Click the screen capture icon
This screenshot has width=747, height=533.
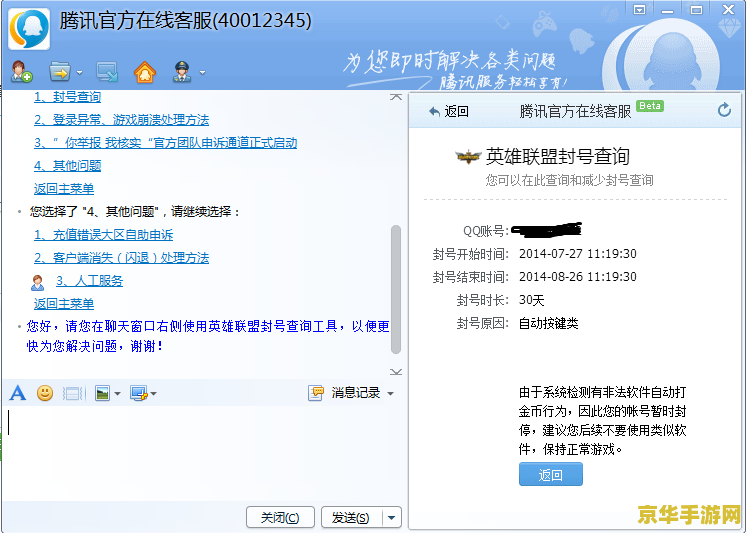point(139,393)
